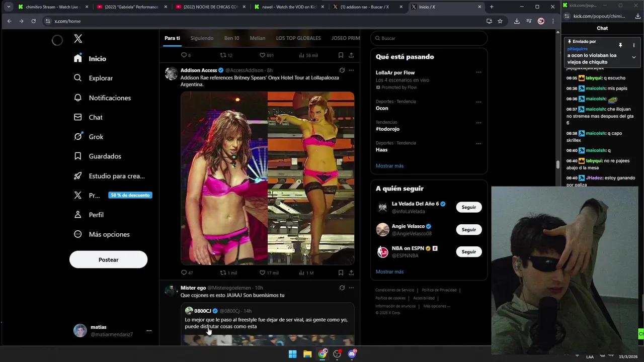
Task: Open the Addison Rae photo on right
Action: [x=311, y=178]
